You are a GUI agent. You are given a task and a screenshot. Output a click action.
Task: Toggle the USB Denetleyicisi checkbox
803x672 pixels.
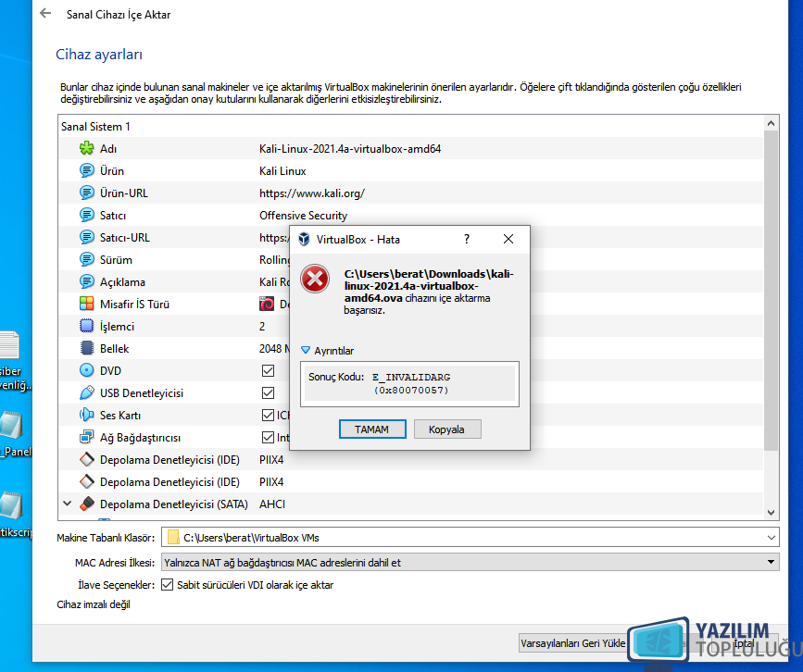pos(268,392)
